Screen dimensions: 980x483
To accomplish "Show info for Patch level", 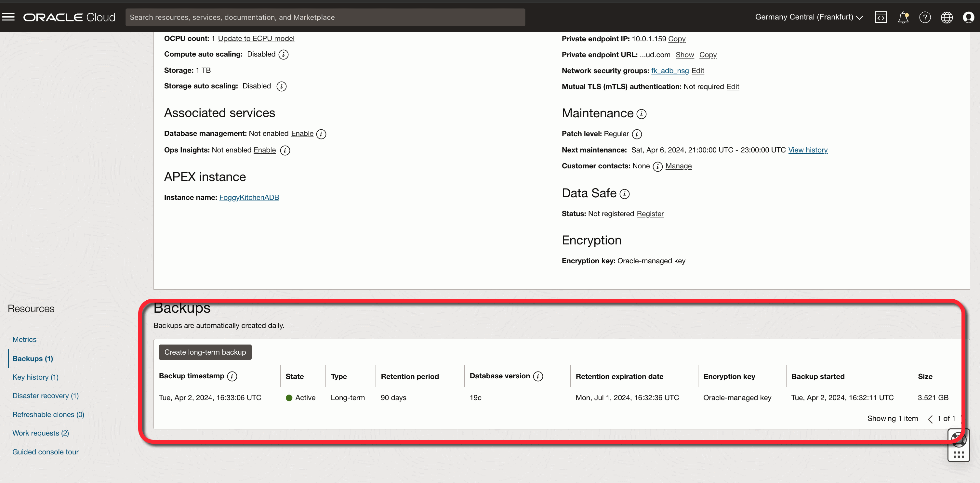I will (x=637, y=134).
